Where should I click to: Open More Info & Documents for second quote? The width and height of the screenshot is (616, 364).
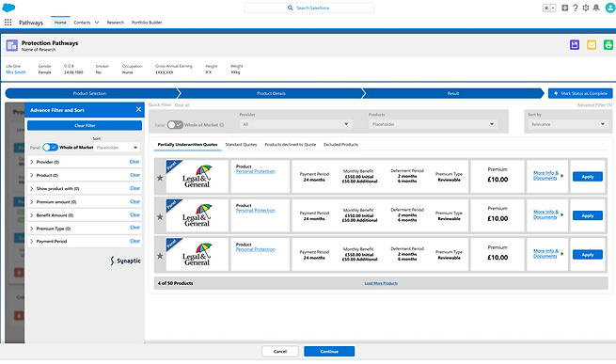(x=545, y=214)
